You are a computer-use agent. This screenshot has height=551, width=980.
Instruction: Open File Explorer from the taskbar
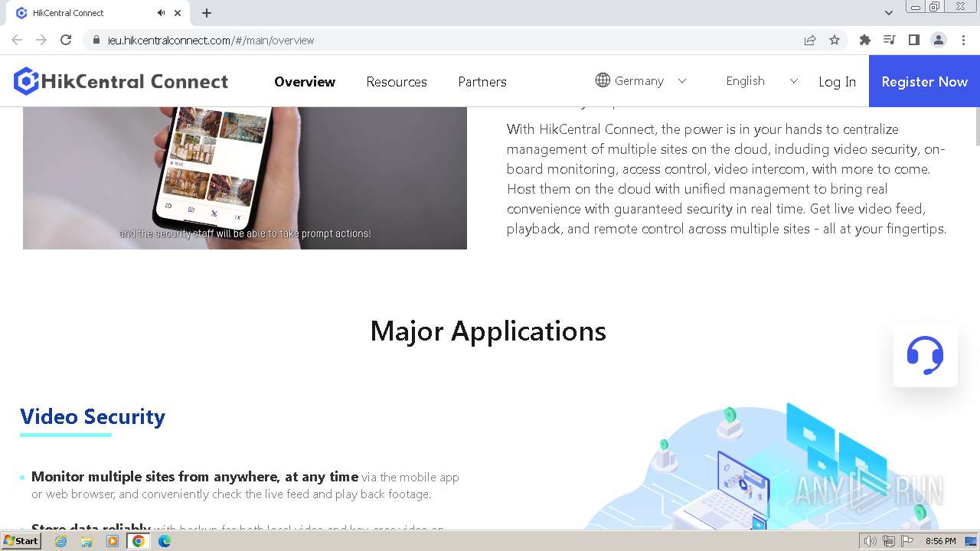87,541
